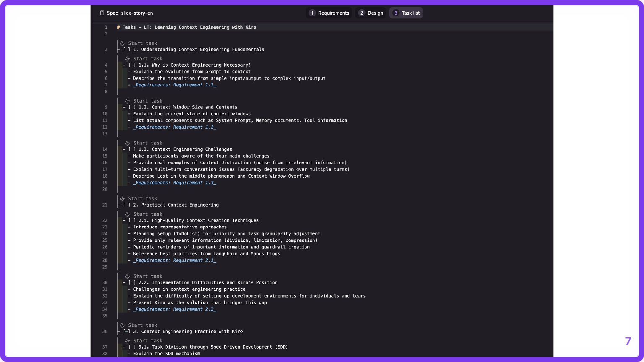The width and height of the screenshot is (644, 362).
Task: Click line 'Periodic reminders of important information'
Action: tap(221, 247)
